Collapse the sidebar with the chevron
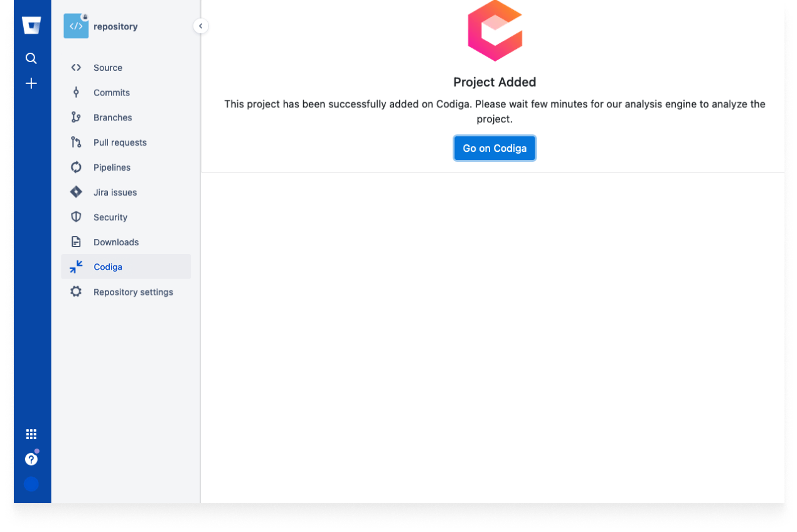Viewport: 797px width, 532px height. coord(200,26)
